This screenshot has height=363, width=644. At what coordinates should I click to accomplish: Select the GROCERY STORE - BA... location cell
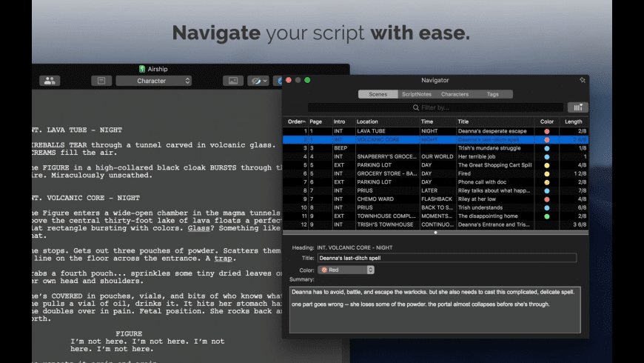click(x=387, y=173)
